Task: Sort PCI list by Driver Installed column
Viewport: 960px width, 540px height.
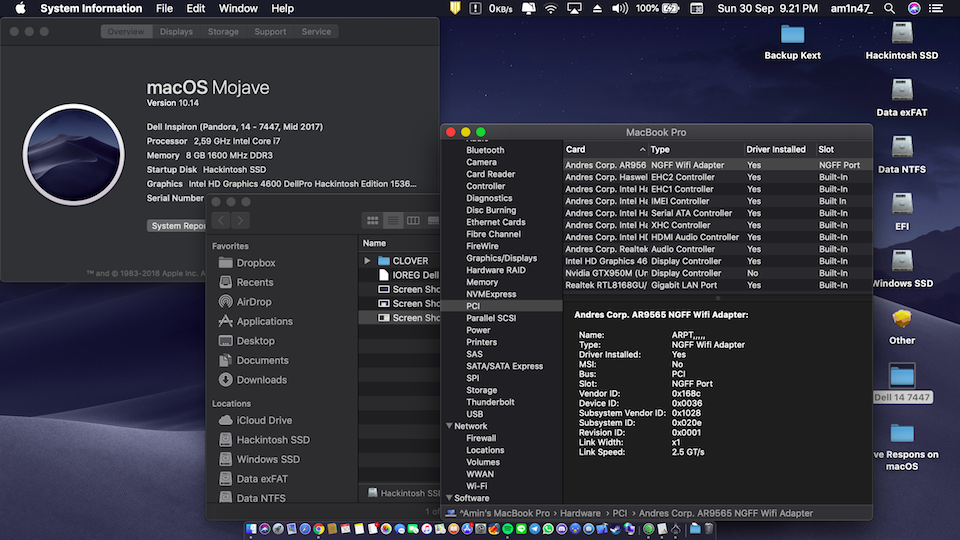Action: point(777,149)
